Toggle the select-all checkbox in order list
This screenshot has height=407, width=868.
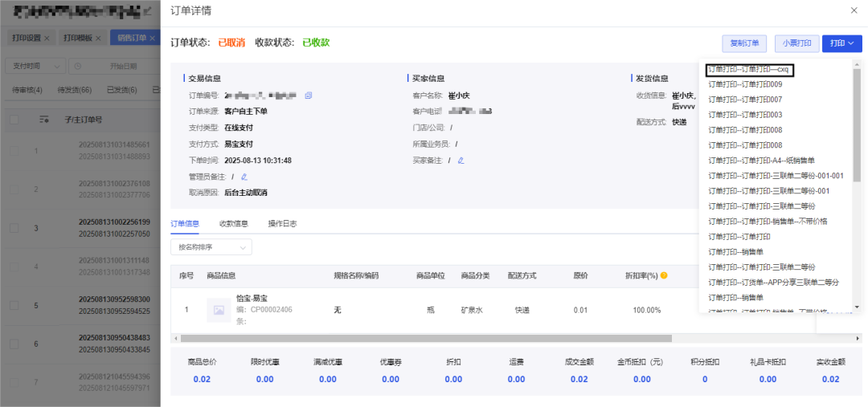click(x=14, y=120)
